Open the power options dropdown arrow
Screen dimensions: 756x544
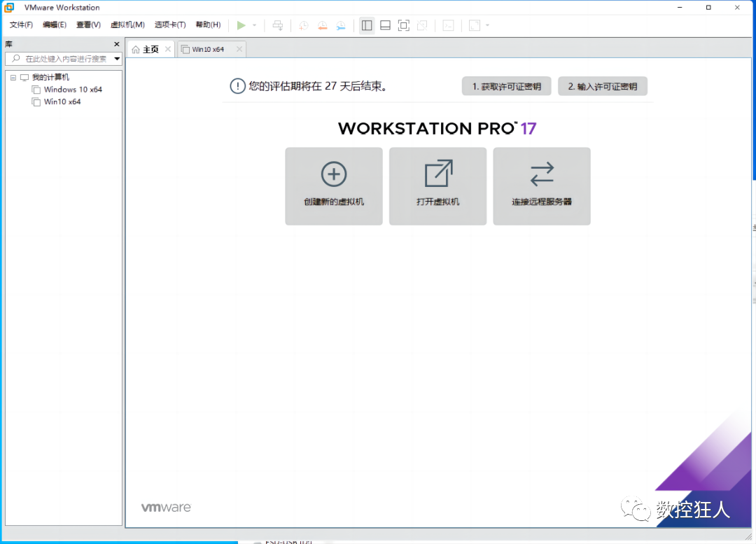click(255, 26)
